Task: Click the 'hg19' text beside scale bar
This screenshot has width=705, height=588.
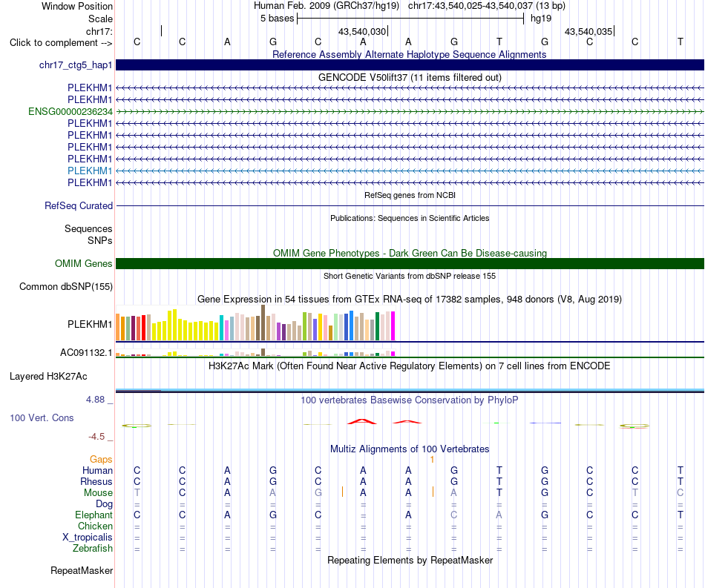Action: [x=541, y=19]
